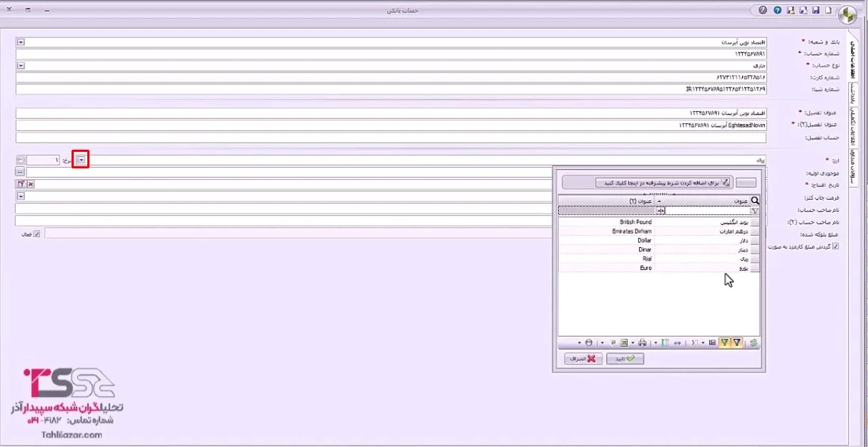868x447 pixels.
Task: Click the account number input field
Action: pos(391,54)
